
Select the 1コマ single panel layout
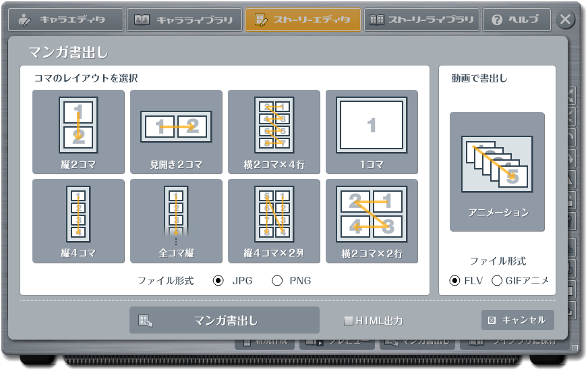tap(372, 132)
